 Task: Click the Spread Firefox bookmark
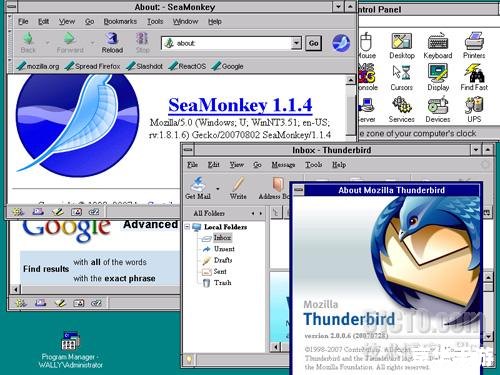93,66
